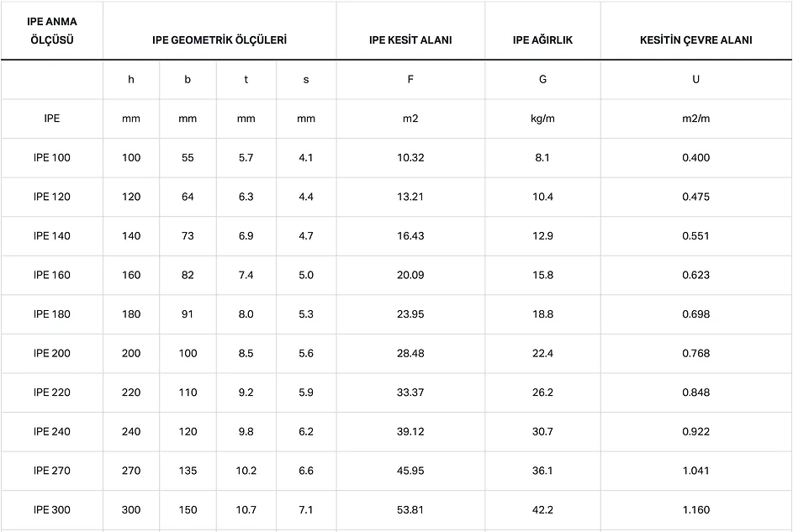Viewport: 793px width, 532px height.
Task: Select the IPE 160 row label
Action: (51, 275)
